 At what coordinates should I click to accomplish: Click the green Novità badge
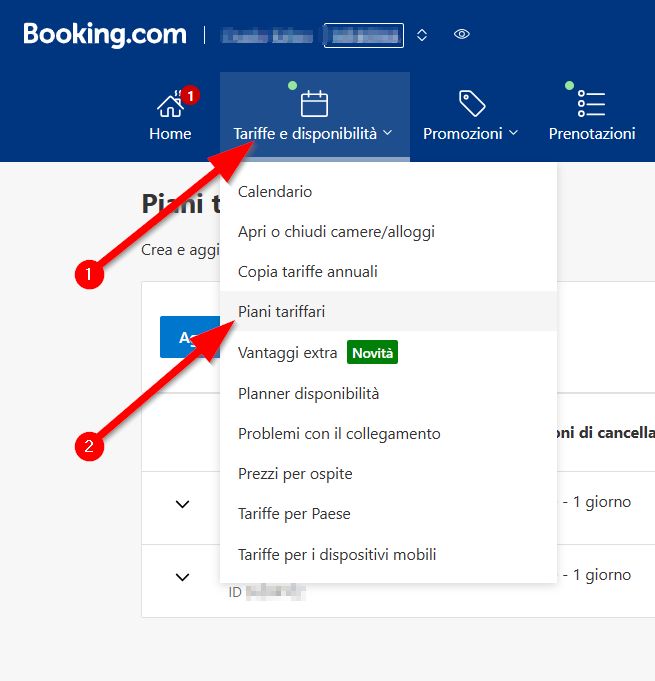coord(372,352)
